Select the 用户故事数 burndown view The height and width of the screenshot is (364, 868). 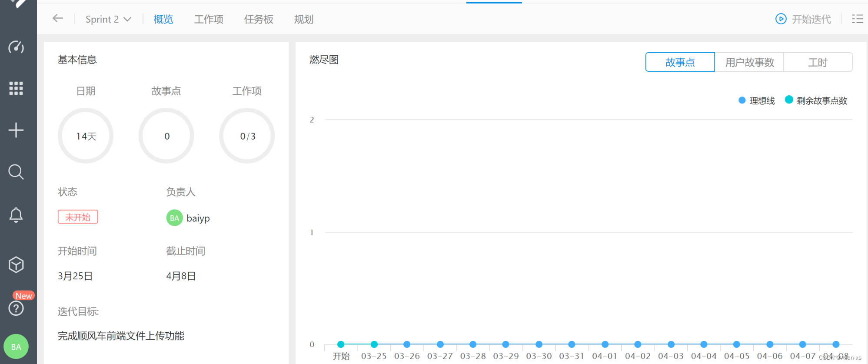pos(749,62)
